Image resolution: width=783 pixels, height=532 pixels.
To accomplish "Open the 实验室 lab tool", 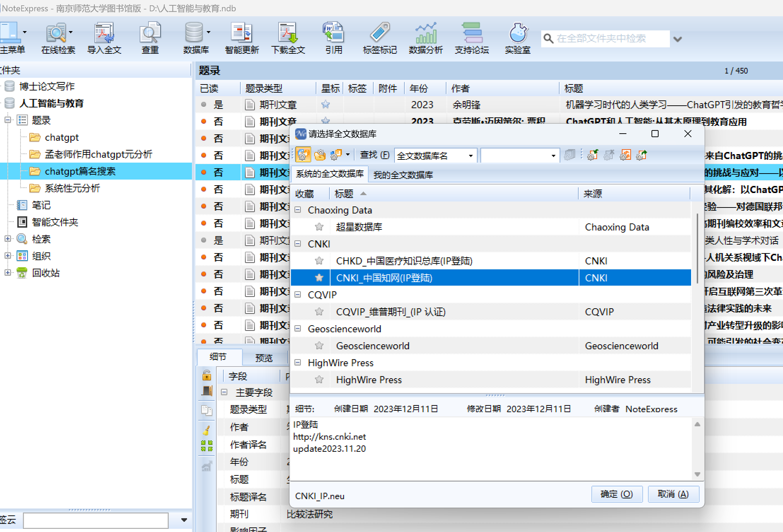I will tap(518, 39).
